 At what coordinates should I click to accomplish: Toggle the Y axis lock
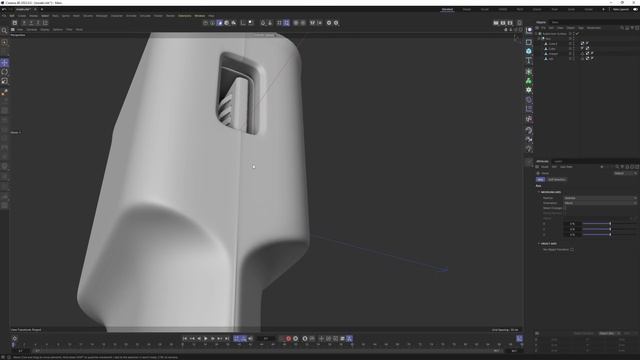coord(31,23)
